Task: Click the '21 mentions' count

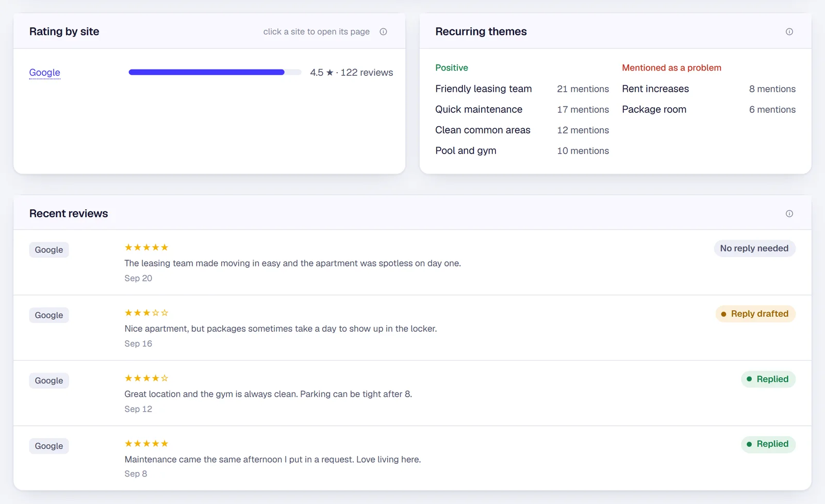Action: pyautogui.click(x=583, y=89)
